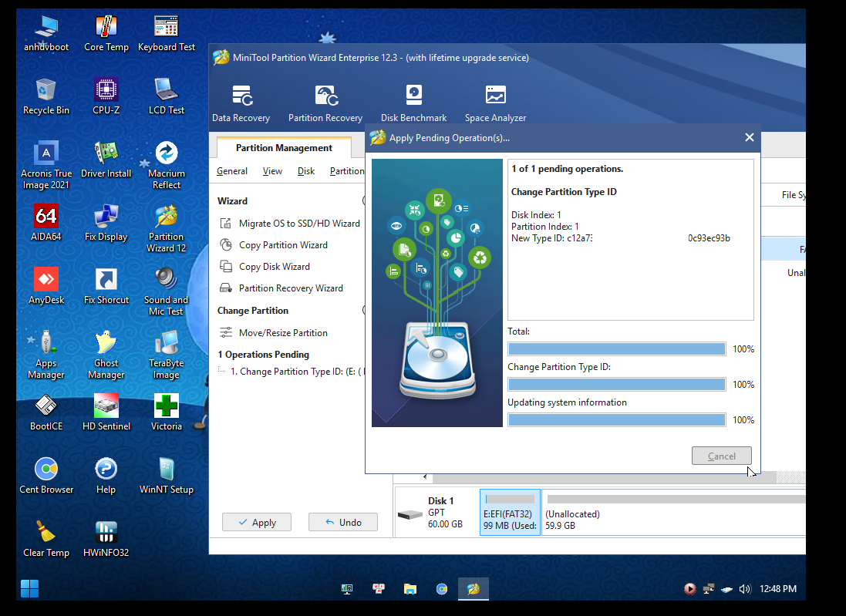The image size is (846, 616).
Task: Open AnyDesk desktop icon
Action: pos(46,286)
